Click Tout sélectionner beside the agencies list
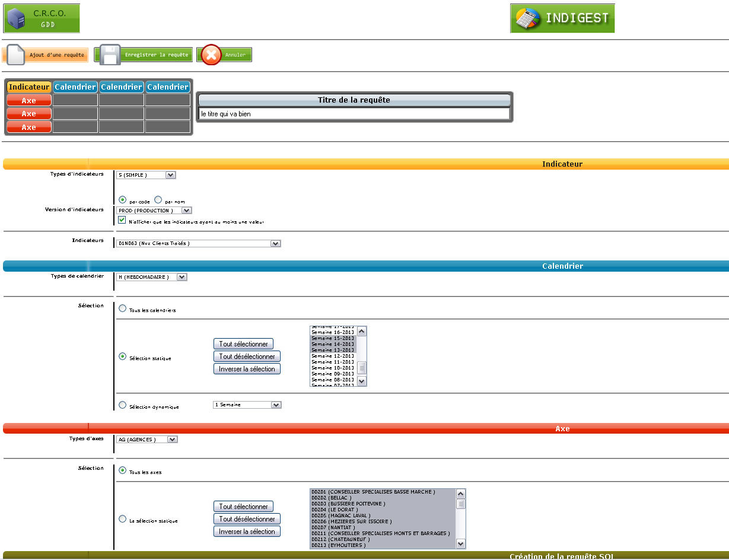The width and height of the screenshot is (729, 560). [243, 507]
